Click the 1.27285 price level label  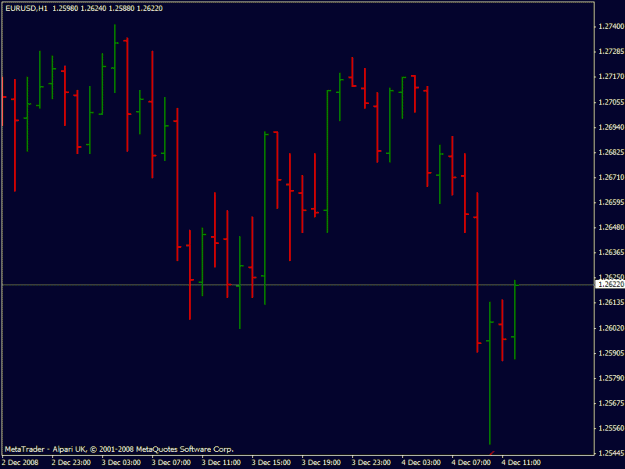(611, 51)
